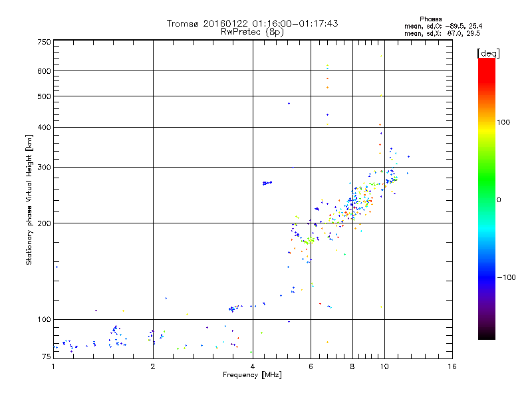The image size is (532, 399).
Task: Click the '100' colorbar tick label
Action: click(x=503, y=122)
